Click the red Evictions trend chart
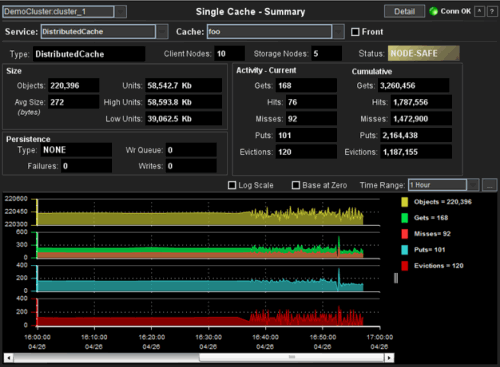Viewport: 500px width, 367px height. 208,312
